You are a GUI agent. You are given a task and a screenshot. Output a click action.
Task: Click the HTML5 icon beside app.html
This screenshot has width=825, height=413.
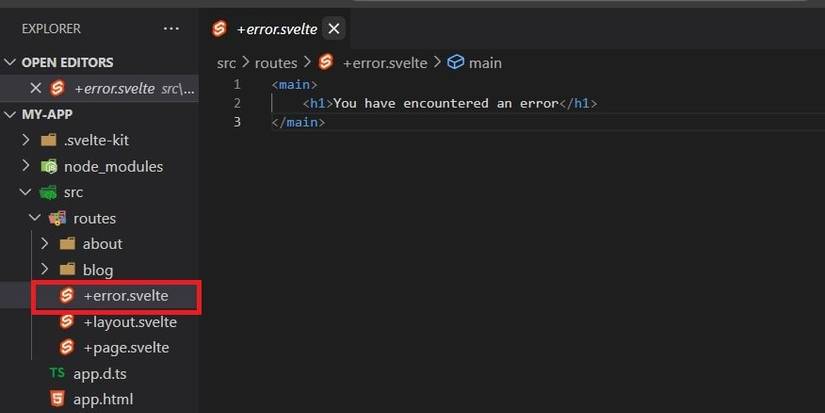57,400
